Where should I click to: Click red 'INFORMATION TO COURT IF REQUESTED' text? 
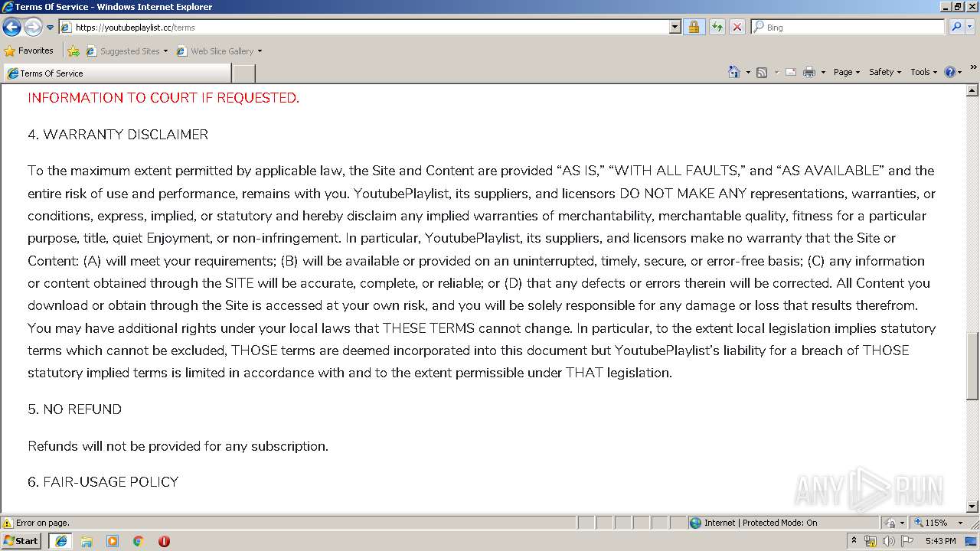coord(163,98)
